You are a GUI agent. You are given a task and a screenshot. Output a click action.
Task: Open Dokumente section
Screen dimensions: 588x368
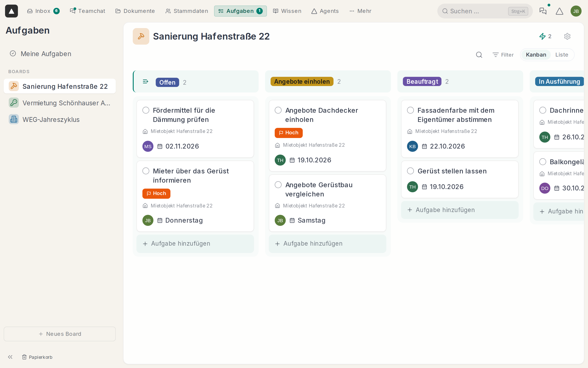135,11
